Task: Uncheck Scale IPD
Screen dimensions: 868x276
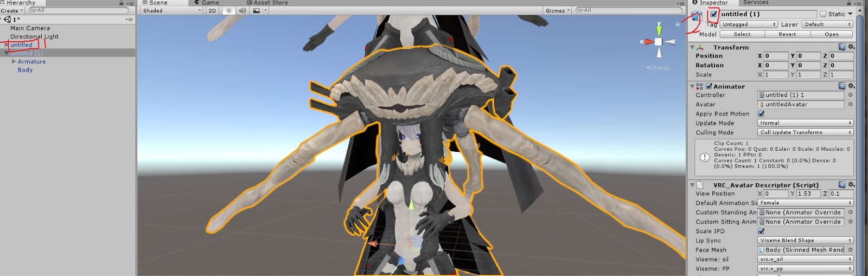Action: [x=761, y=231]
